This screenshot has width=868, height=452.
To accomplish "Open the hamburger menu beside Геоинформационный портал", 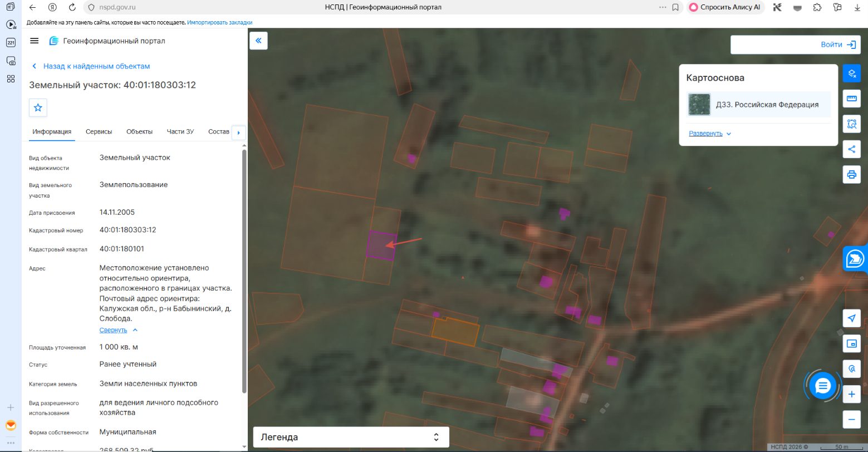I will [x=34, y=41].
